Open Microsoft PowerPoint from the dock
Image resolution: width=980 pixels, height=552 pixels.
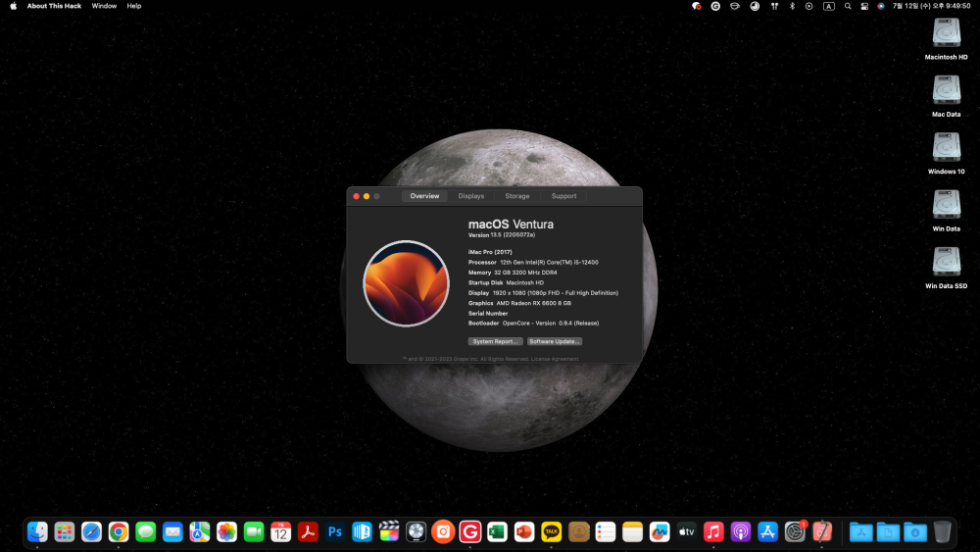(x=524, y=532)
